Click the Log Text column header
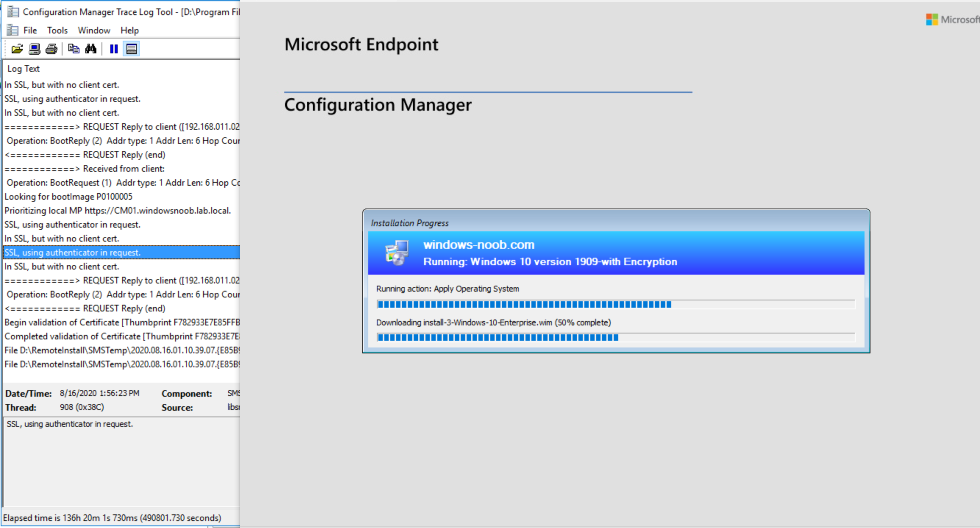980x528 pixels. click(23, 69)
